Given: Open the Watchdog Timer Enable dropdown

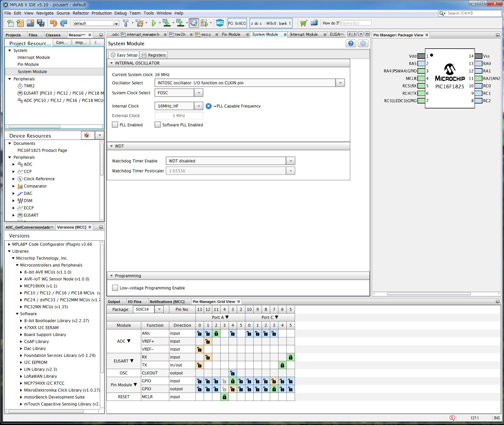Looking at the screenshot, I should (x=291, y=161).
